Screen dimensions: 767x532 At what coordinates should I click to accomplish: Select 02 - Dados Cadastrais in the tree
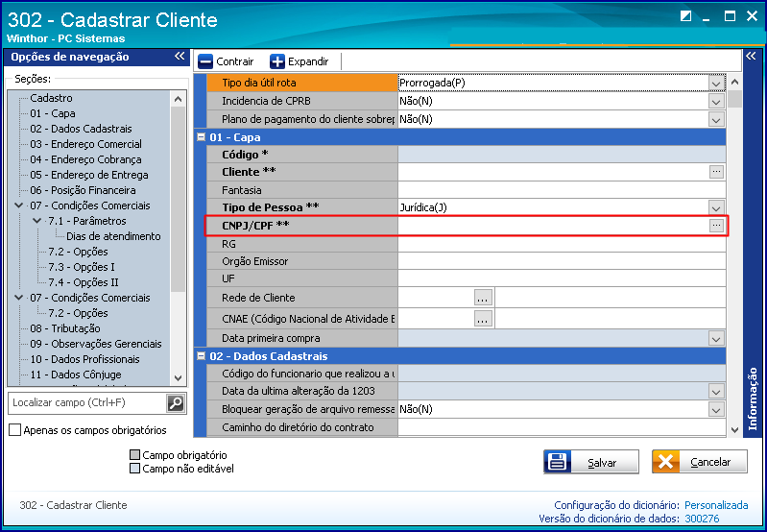(x=82, y=129)
